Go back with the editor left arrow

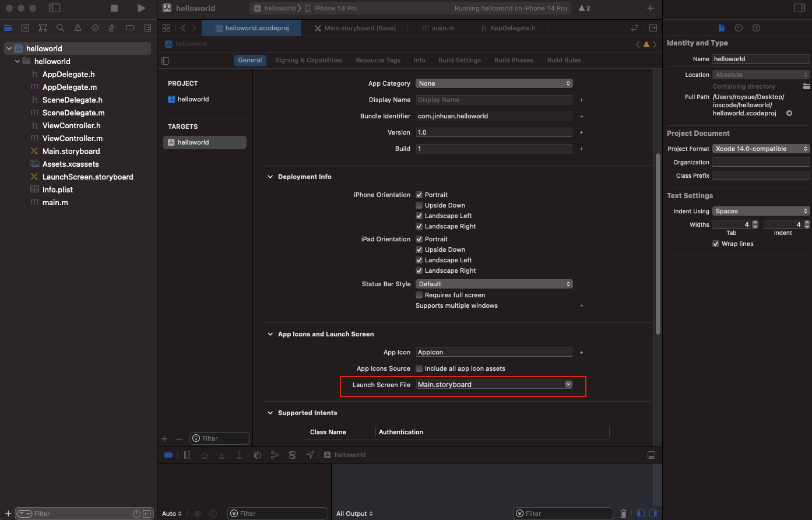183,28
